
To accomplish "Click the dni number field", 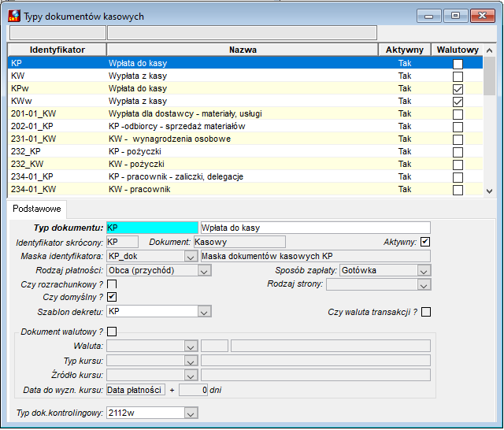I will (x=193, y=390).
